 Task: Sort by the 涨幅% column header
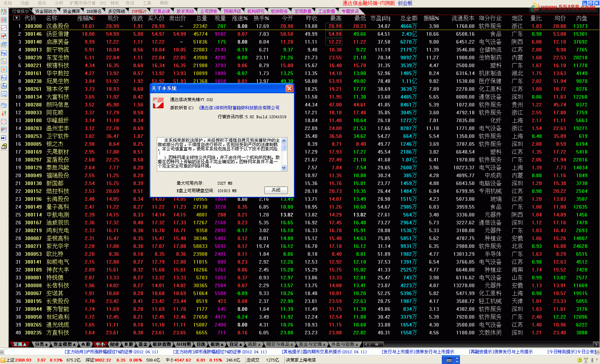point(86,18)
